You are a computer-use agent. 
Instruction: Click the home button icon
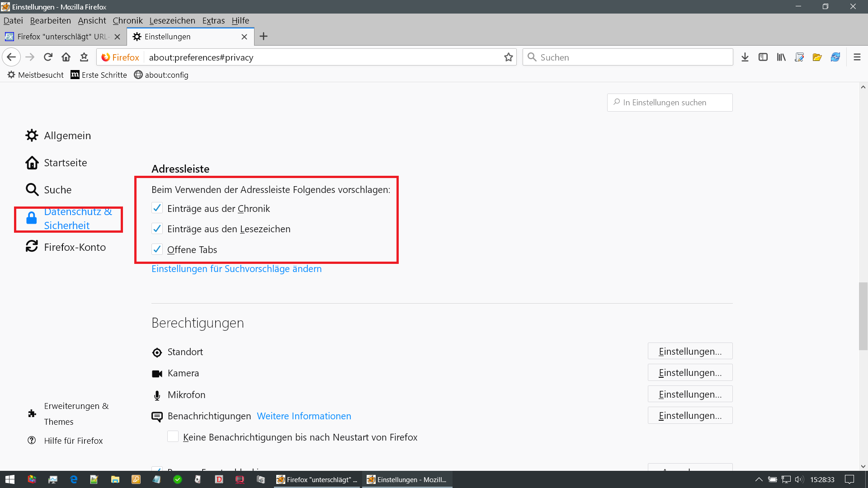66,57
